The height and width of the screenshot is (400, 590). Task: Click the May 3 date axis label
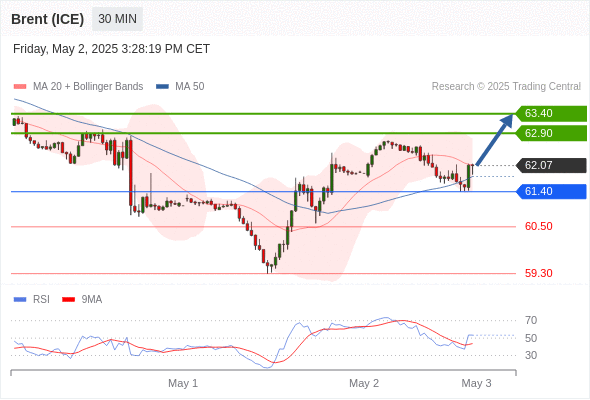click(x=476, y=383)
